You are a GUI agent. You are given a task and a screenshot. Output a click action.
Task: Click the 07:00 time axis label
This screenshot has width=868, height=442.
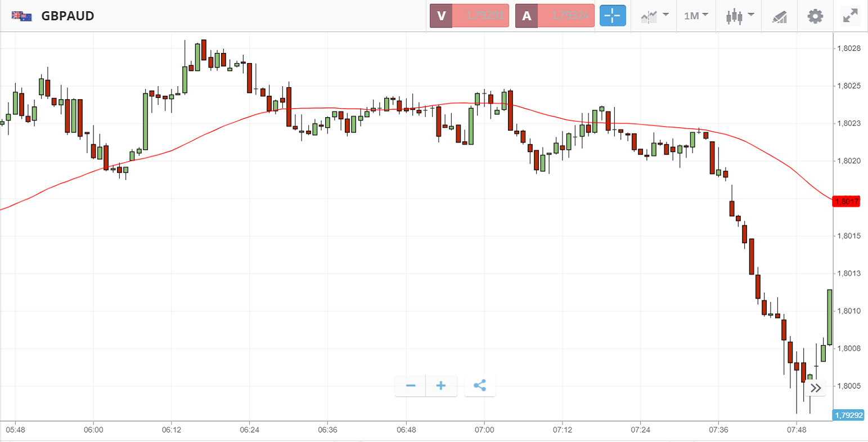point(484,430)
